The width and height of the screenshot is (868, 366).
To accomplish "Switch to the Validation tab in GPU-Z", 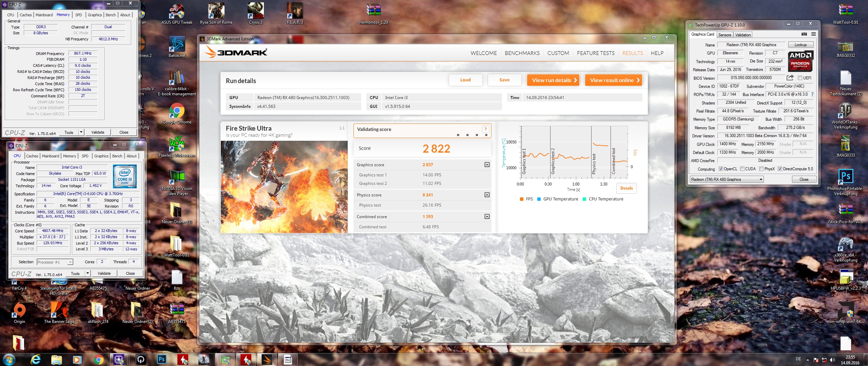I will [743, 35].
